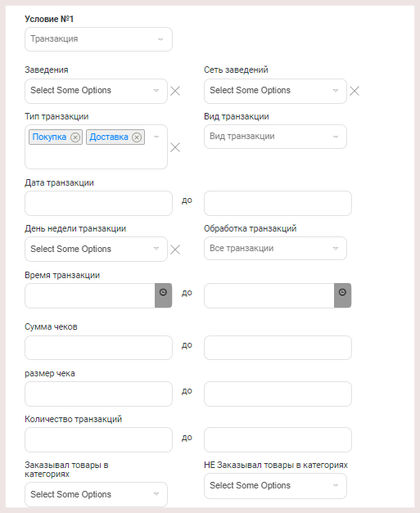
Task: Click the Дата транзакции start field
Action: pos(98,203)
